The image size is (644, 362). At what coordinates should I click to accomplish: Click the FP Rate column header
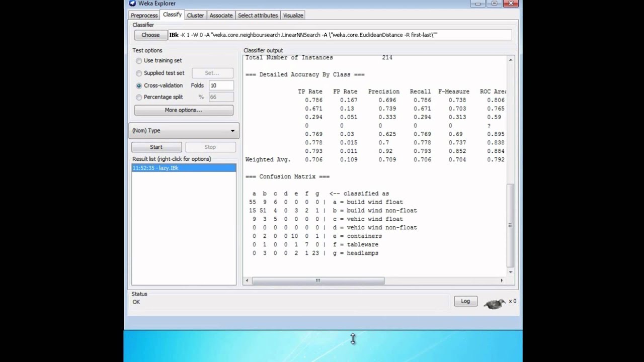click(x=345, y=92)
